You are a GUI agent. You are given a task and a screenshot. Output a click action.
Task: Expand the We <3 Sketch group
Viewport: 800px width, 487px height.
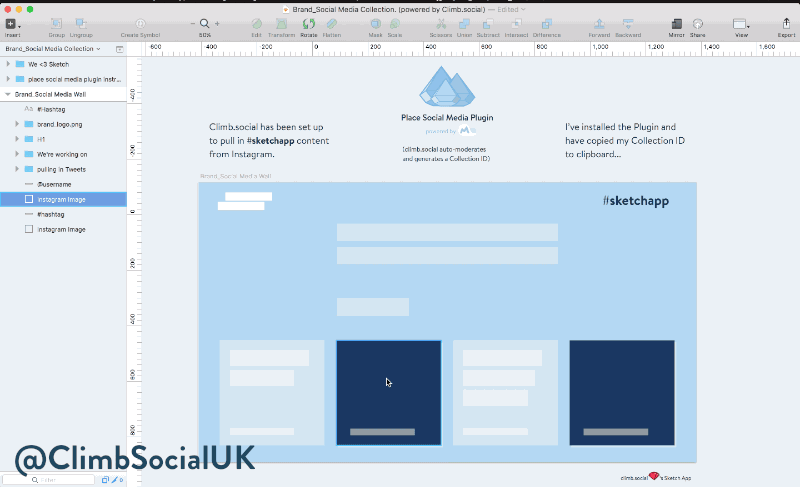[8, 63]
